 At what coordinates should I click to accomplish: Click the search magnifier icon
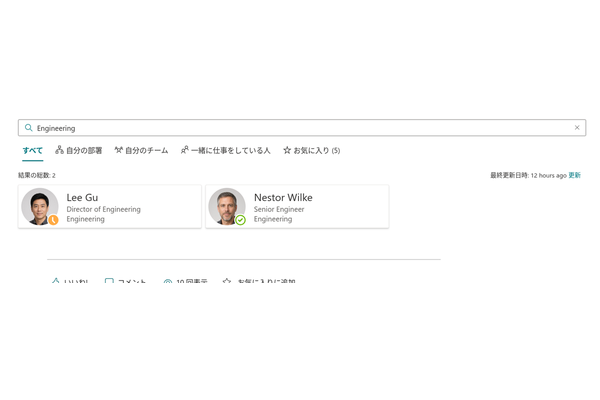point(28,127)
